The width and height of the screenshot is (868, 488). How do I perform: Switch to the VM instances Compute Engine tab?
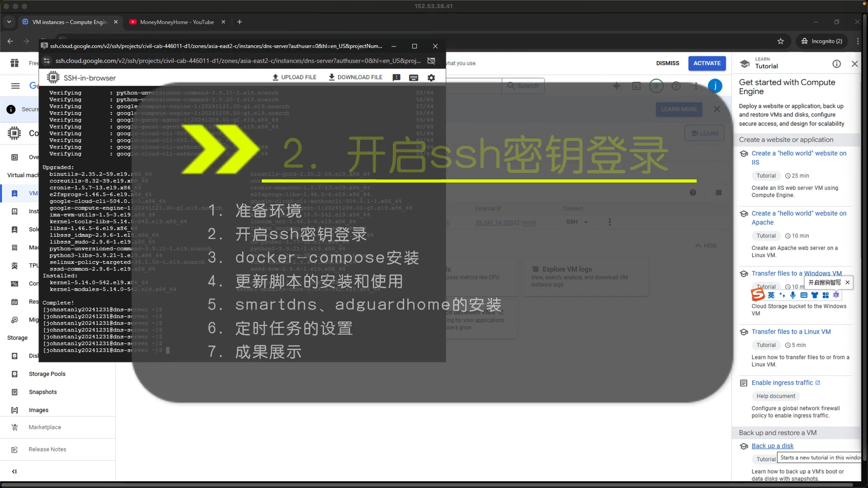70,22
